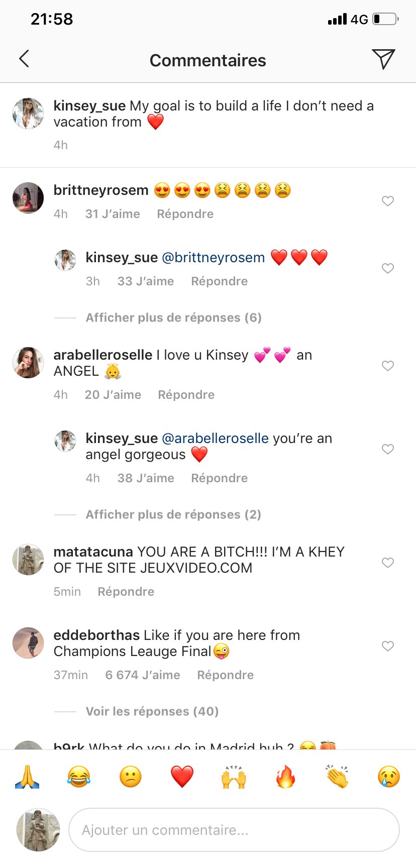Expand 'Afficher plus de réponses (2)'
This screenshot has height=868, width=416.
(x=173, y=514)
